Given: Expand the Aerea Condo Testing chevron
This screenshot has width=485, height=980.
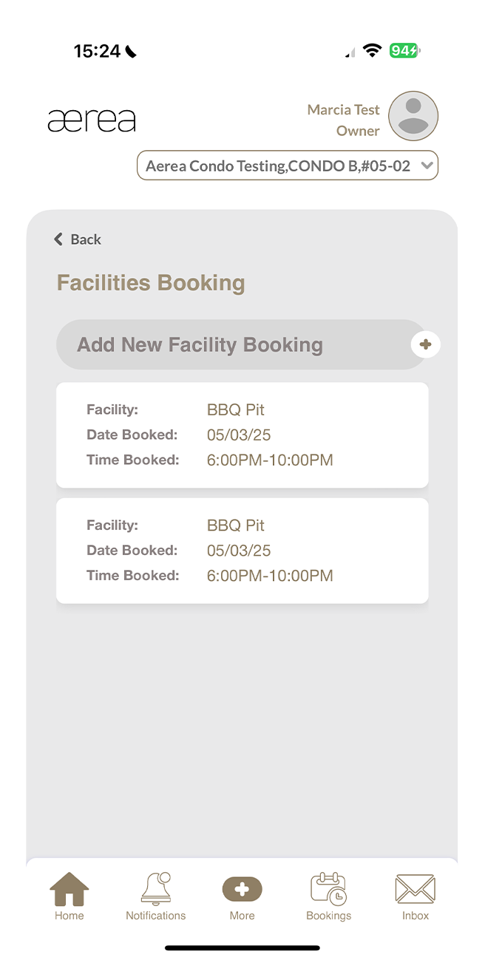Looking at the screenshot, I should [x=427, y=166].
